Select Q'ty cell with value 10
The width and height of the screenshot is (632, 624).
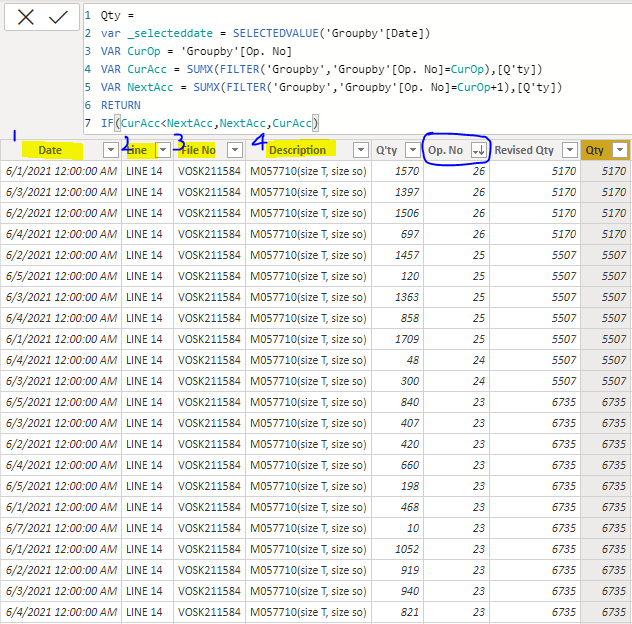pos(397,528)
